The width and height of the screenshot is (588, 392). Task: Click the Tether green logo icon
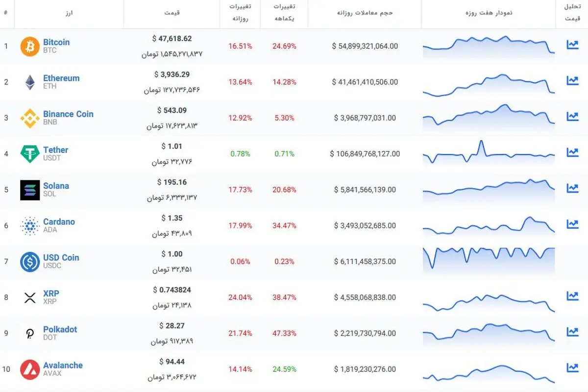30,154
